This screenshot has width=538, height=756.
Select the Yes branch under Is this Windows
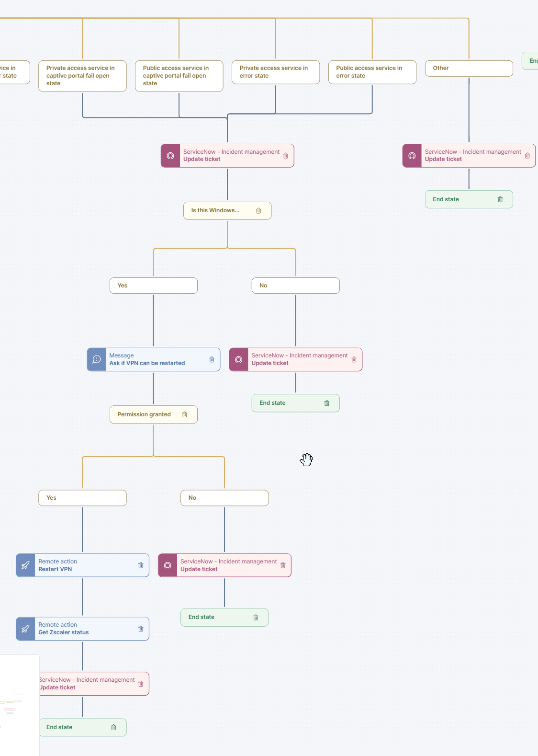coord(153,285)
